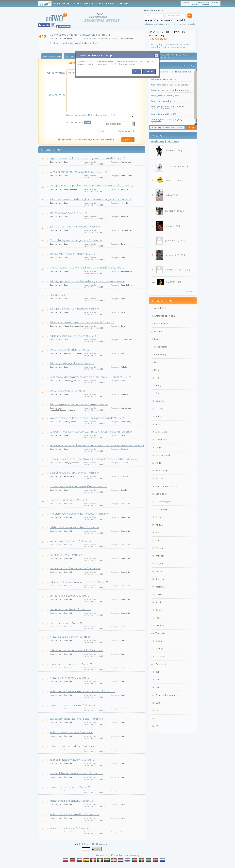Click the Cancel button in the dialog
Image resolution: width=235 pixels, height=868 pixels.
point(149,71)
